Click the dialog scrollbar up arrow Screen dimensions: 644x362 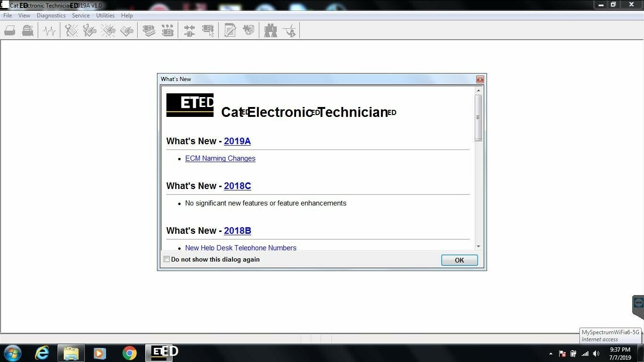(x=479, y=90)
